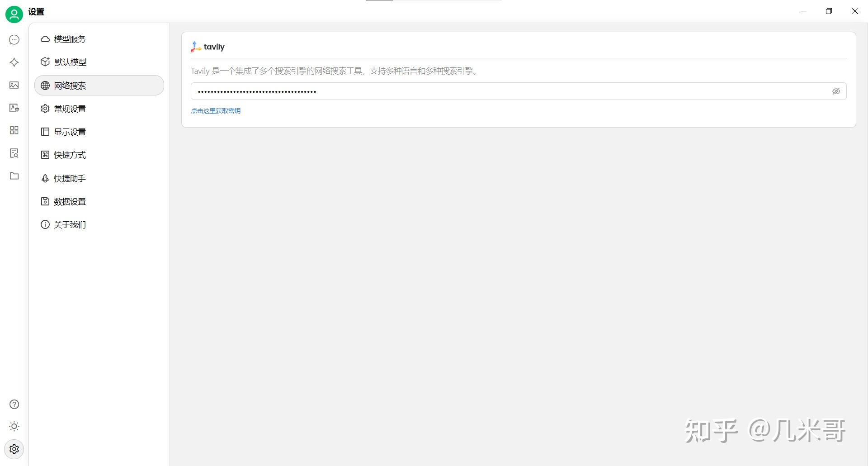
Task: Open the translate sidebar icon
Action: pyautogui.click(x=14, y=108)
